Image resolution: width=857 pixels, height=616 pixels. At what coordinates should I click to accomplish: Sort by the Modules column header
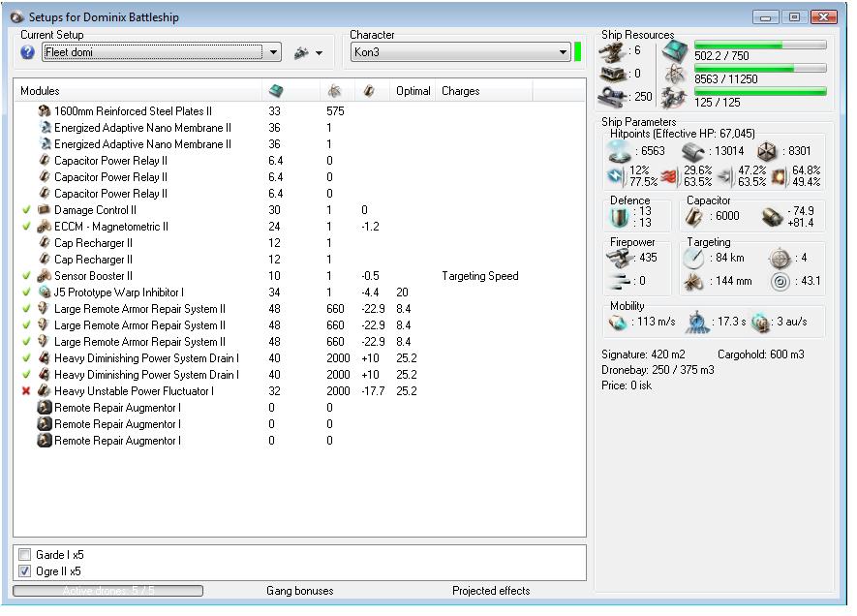(138, 91)
